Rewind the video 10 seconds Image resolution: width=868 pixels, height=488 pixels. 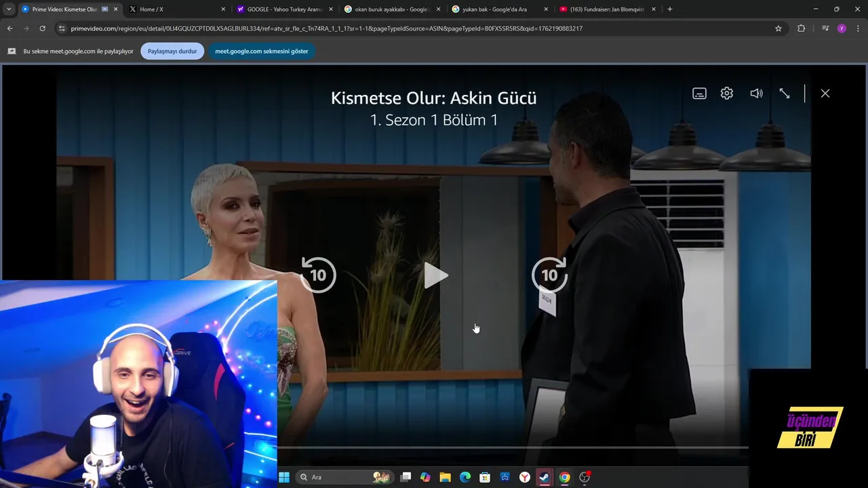coord(318,274)
